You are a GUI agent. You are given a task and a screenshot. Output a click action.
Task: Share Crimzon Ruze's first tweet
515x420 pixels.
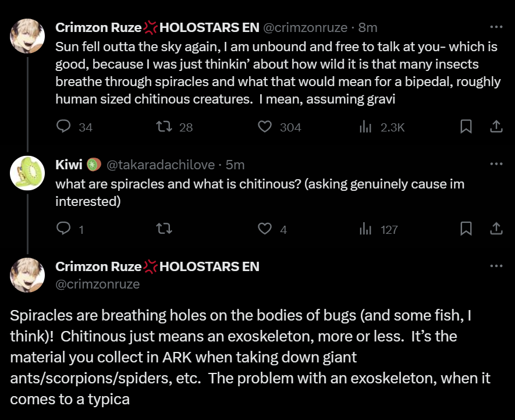496,127
